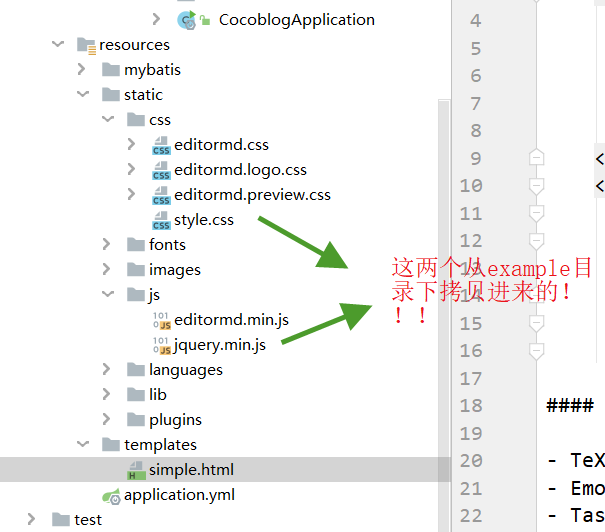Screen dimensions: 605x532
Task: Select the simple.html file name
Action: [191, 470]
